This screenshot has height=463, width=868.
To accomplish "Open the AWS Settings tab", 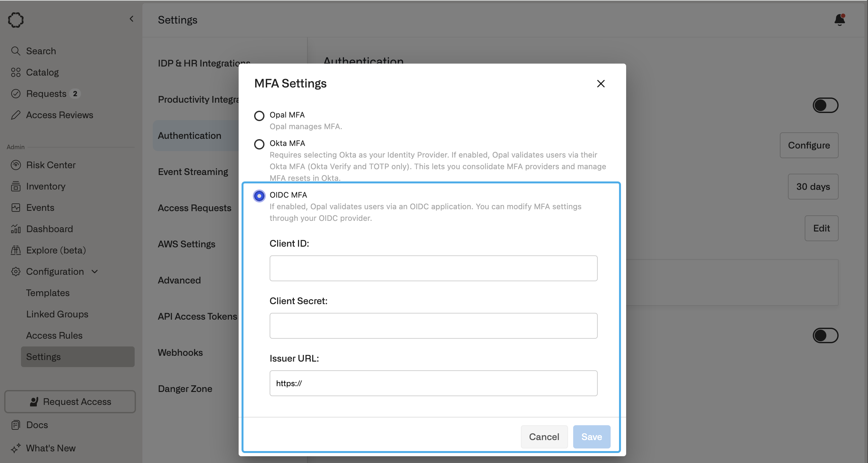I will tap(186, 244).
